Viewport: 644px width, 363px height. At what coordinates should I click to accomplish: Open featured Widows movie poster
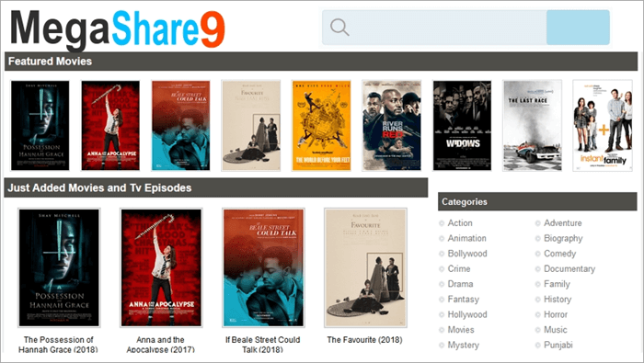pyautogui.click(x=462, y=126)
